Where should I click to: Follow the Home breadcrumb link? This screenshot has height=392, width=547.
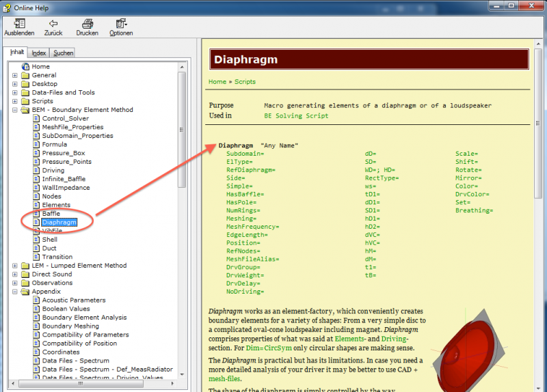(x=217, y=82)
